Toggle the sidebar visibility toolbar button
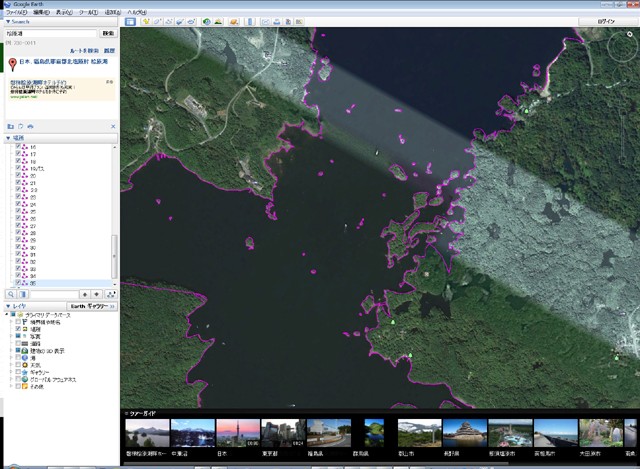 [131, 20]
